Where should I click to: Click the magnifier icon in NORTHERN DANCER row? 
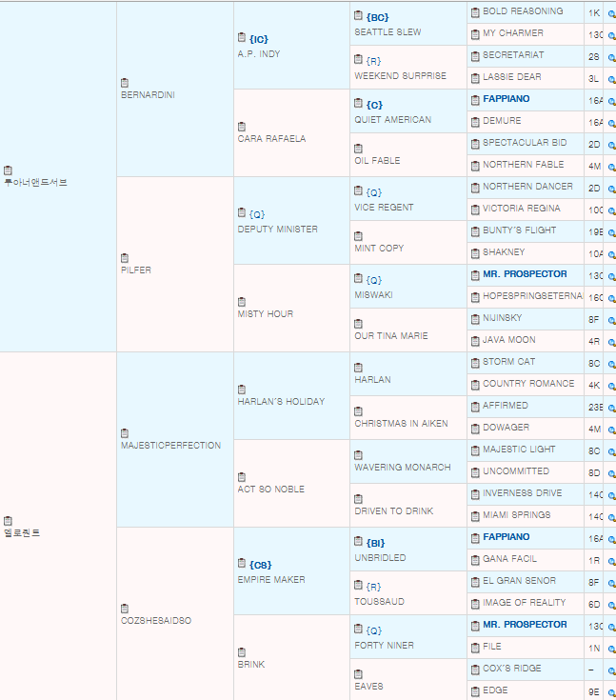(x=611, y=189)
